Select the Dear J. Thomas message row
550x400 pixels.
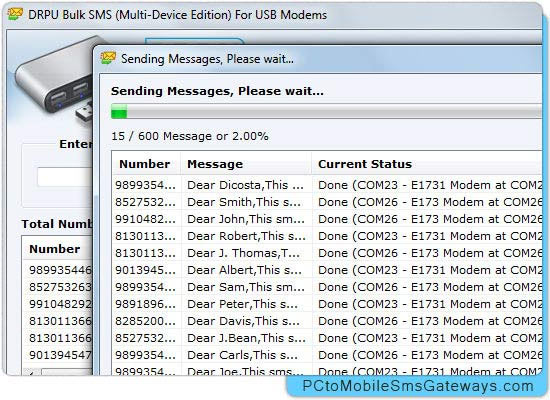point(327,253)
